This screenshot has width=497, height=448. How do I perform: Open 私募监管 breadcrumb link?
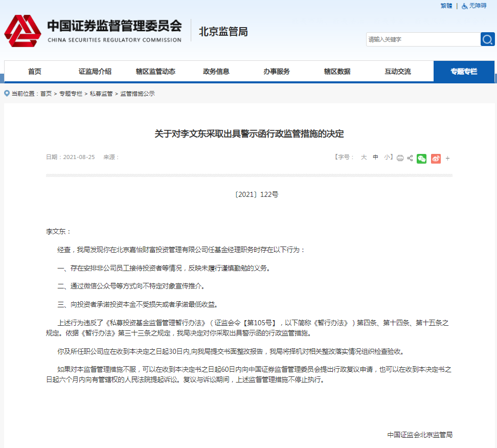pyautogui.click(x=101, y=94)
